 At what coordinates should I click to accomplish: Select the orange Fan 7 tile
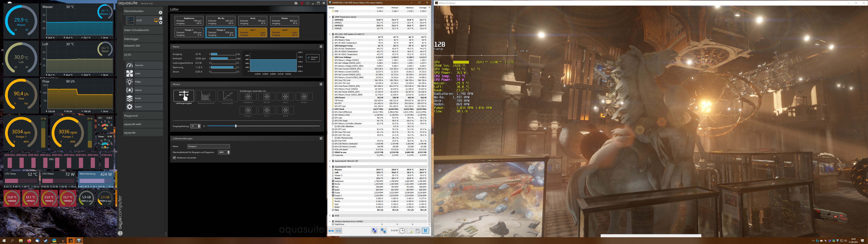[x=253, y=32]
